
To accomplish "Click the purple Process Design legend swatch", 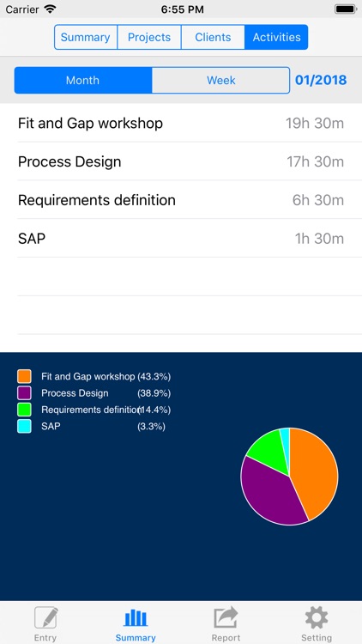I will [x=24, y=393].
